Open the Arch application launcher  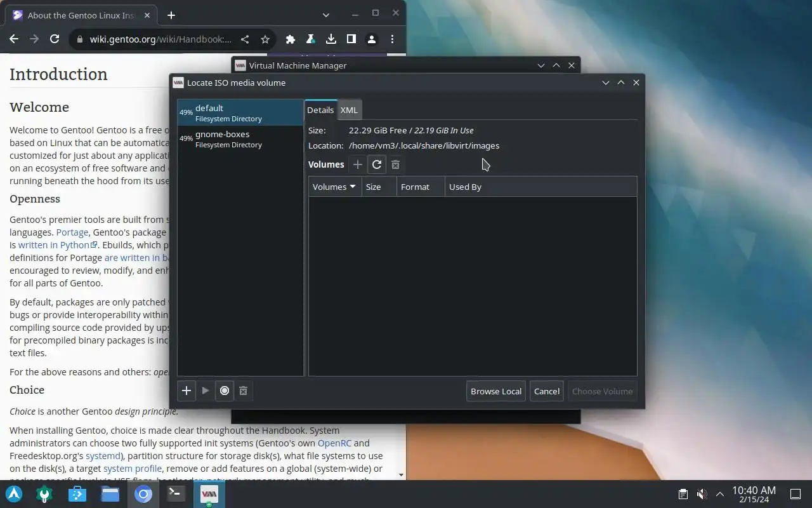(14, 494)
